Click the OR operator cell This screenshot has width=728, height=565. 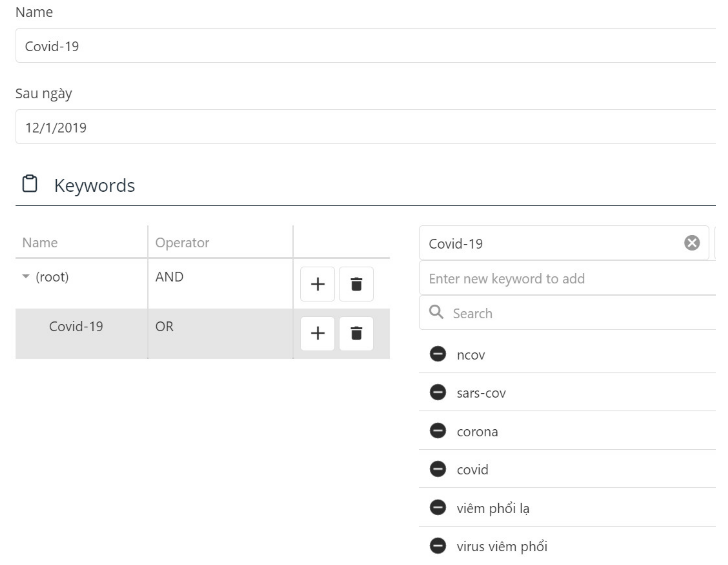pyautogui.click(x=220, y=333)
